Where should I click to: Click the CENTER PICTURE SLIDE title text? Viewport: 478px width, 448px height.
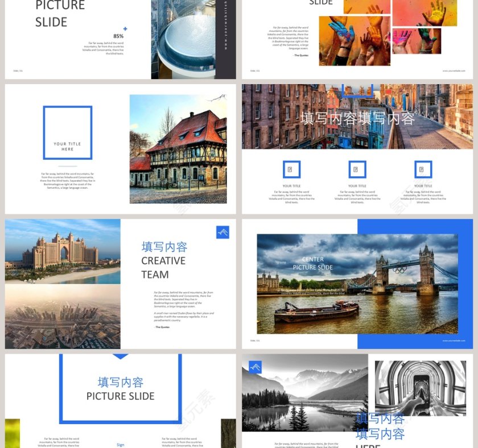pos(313,263)
